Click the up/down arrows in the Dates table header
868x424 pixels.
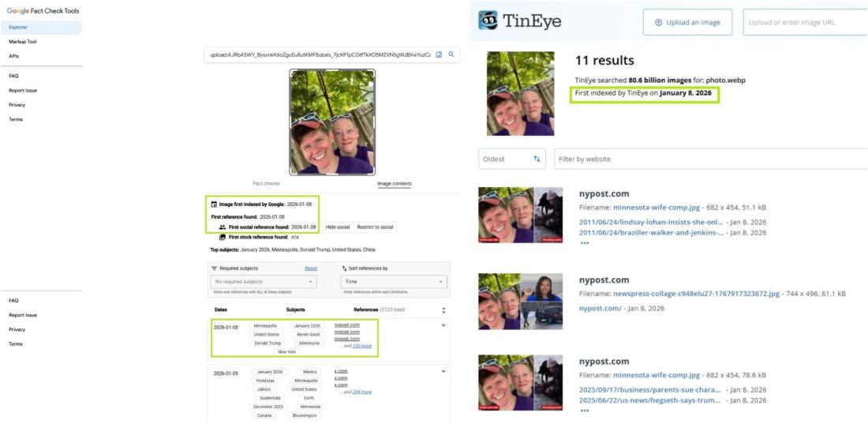click(443, 310)
